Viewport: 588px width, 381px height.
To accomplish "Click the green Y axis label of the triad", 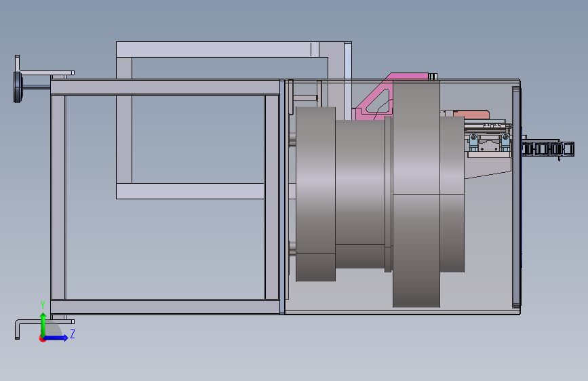I will 43,305.
